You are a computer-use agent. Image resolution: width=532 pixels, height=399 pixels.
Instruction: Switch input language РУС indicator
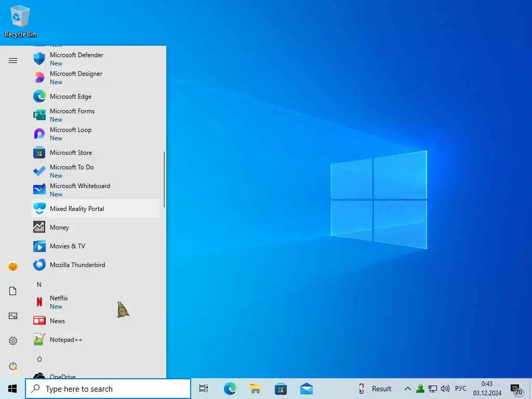[x=460, y=389]
